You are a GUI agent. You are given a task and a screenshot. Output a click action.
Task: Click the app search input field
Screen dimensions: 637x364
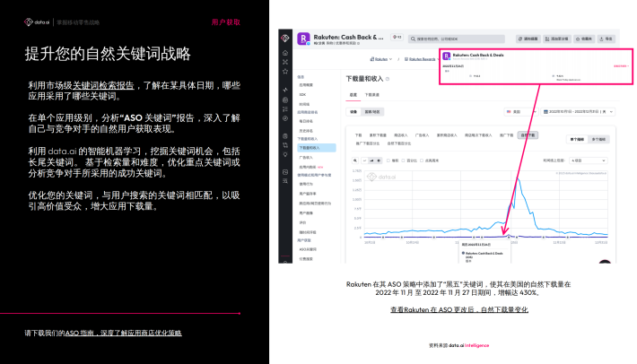point(457,39)
